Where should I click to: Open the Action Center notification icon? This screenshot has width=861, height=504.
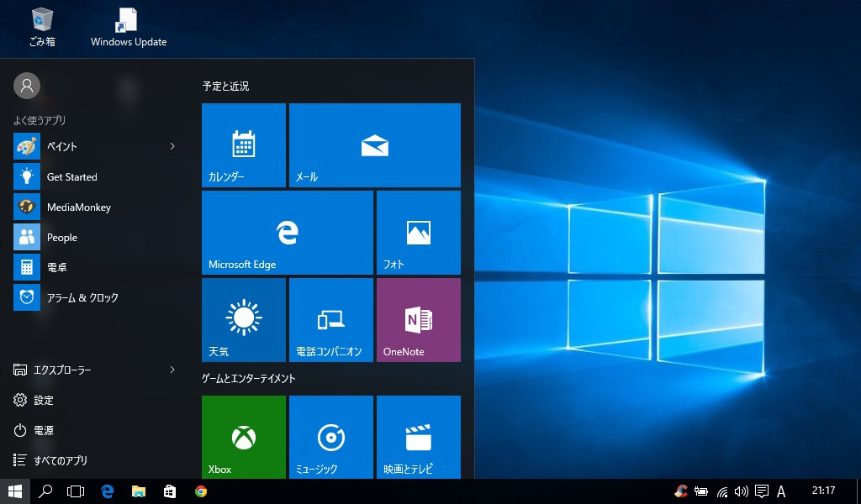tap(762, 492)
